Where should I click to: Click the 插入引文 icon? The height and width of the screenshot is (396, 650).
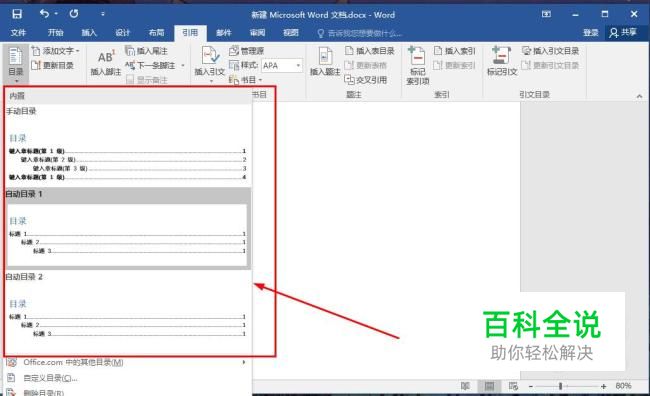[210, 56]
